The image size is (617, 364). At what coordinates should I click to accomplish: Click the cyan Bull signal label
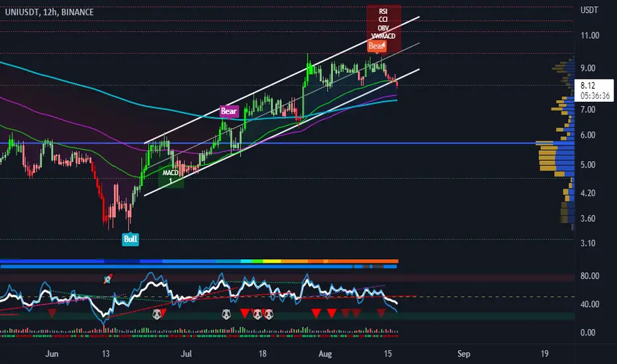[130, 238]
